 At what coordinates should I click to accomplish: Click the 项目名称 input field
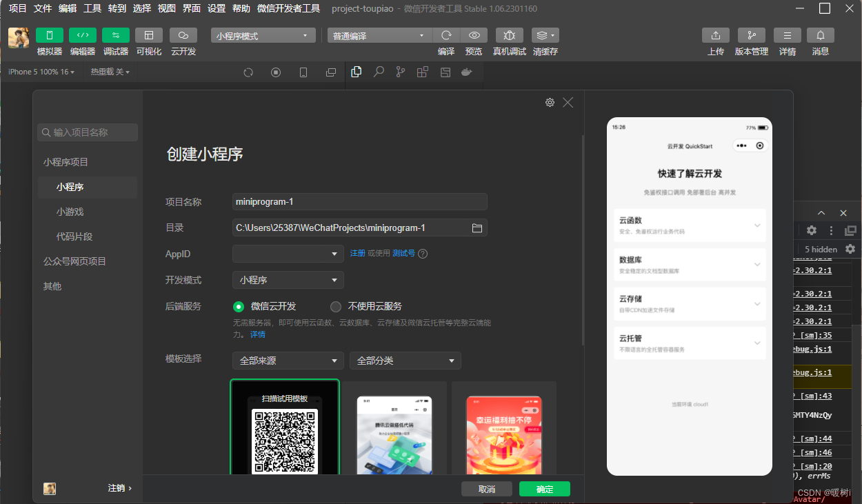[x=360, y=201]
